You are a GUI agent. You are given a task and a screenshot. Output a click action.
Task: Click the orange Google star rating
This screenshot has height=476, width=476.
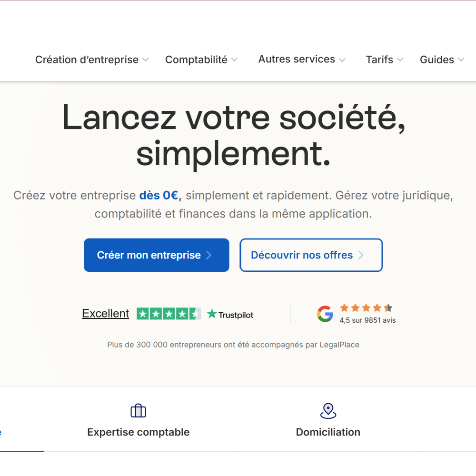[x=366, y=307]
